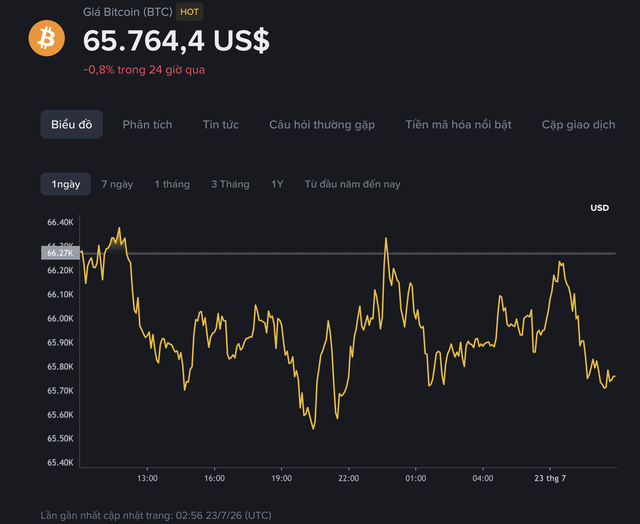Switch to the Phân tích tab
Screen dimensions: 640x524
(x=147, y=124)
